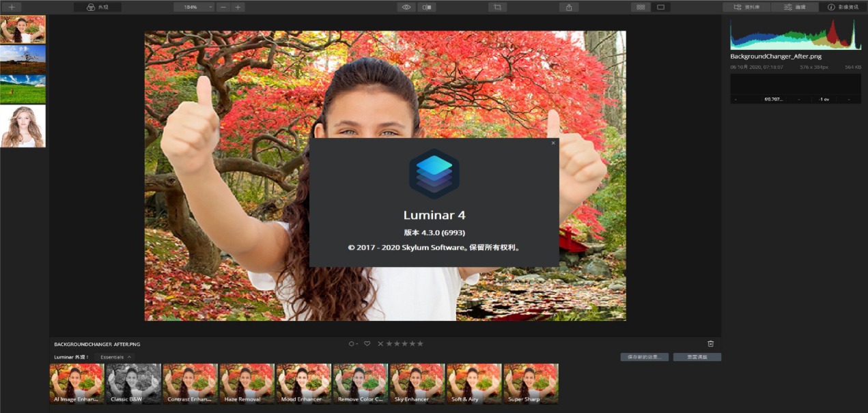Open the 184% zoom level dropdown
The image size is (868, 413).
click(x=193, y=7)
